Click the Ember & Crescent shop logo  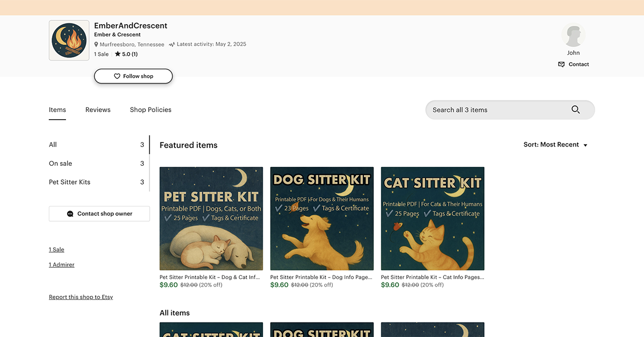point(69,40)
